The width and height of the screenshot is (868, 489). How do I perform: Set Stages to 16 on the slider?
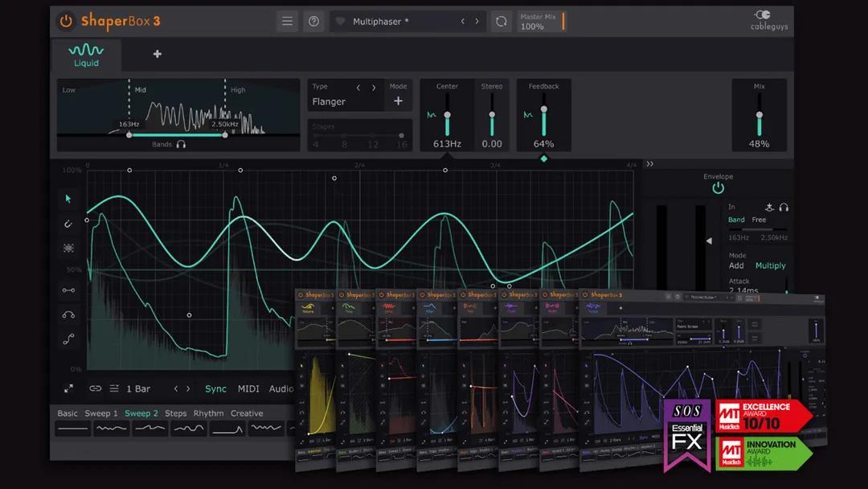[x=401, y=135]
